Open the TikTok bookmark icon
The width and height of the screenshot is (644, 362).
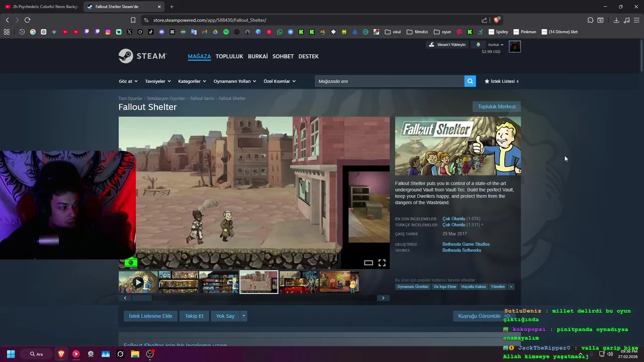click(150, 32)
